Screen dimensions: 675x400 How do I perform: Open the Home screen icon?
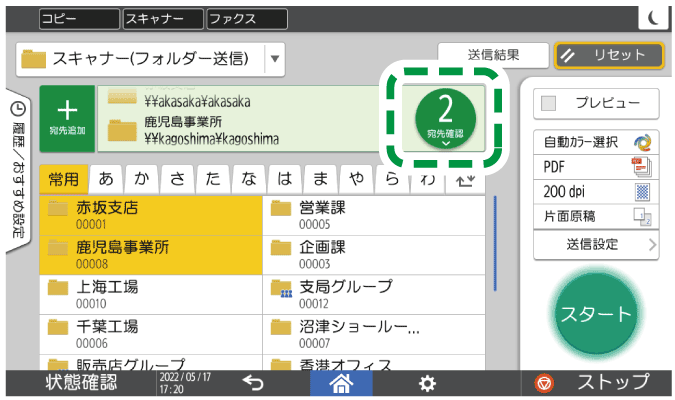(x=341, y=383)
